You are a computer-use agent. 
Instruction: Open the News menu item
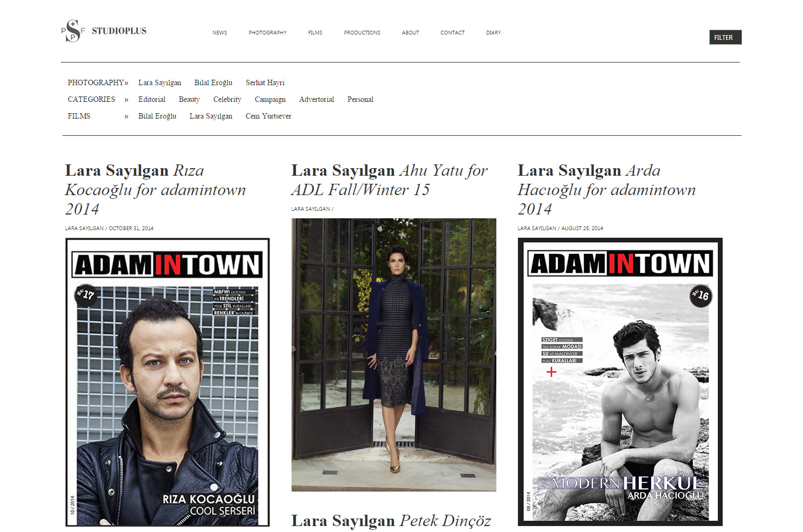pyautogui.click(x=219, y=33)
